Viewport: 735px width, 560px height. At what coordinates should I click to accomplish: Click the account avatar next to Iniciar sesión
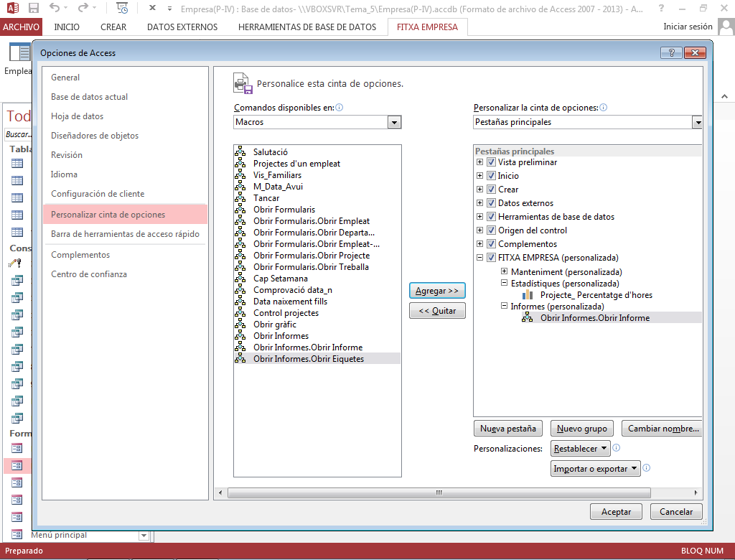(726, 27)
